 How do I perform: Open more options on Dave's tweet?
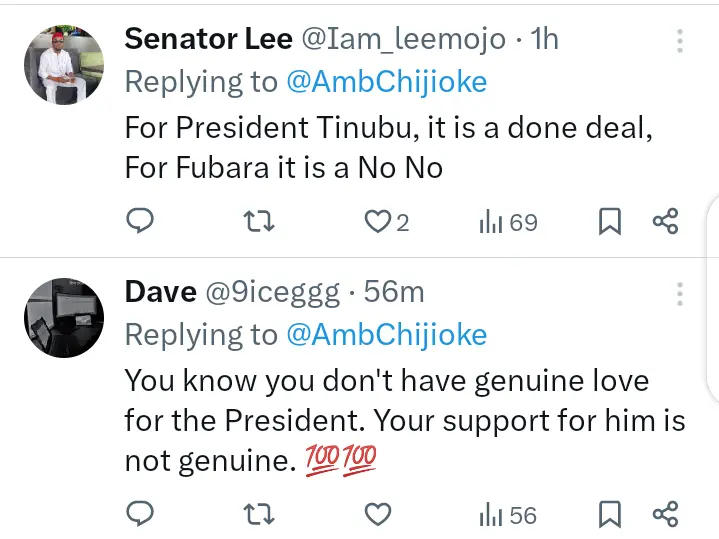680,294
